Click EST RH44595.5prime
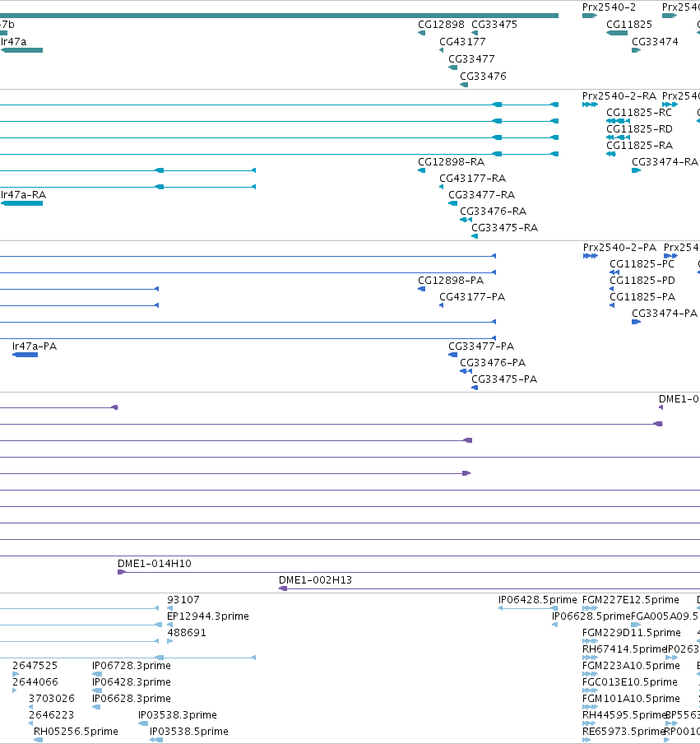This screenshot has width=700, height=744. point(624,715)
